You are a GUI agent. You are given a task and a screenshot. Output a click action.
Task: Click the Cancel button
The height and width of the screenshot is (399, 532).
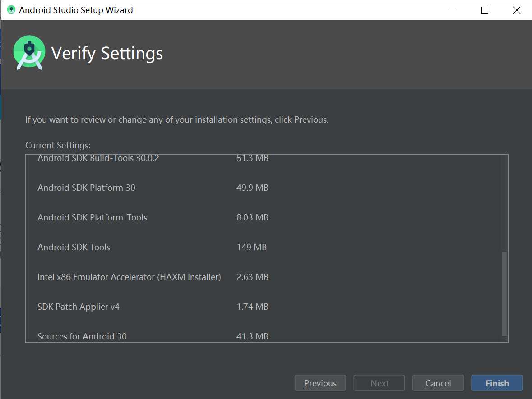[438, 383]
